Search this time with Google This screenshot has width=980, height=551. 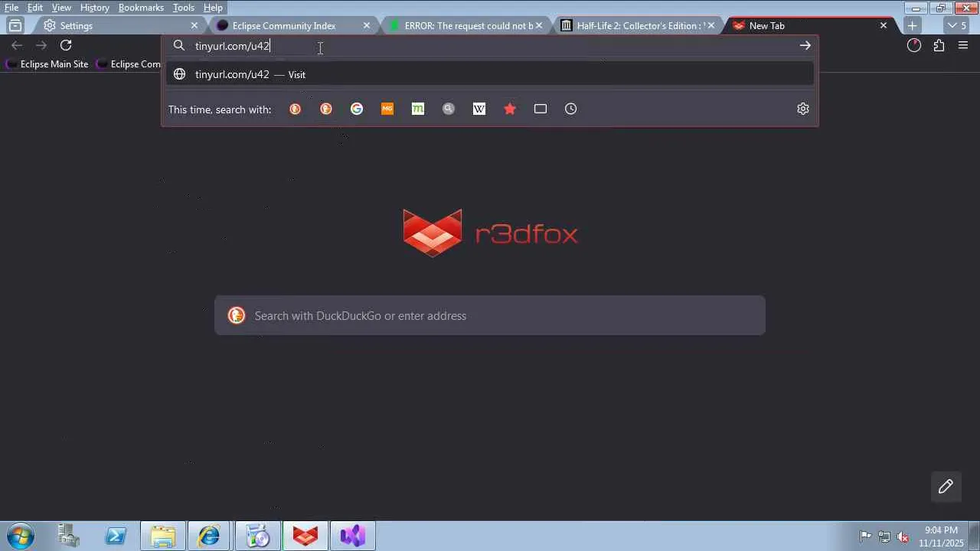pyautogui.click(x=357, y=109)
